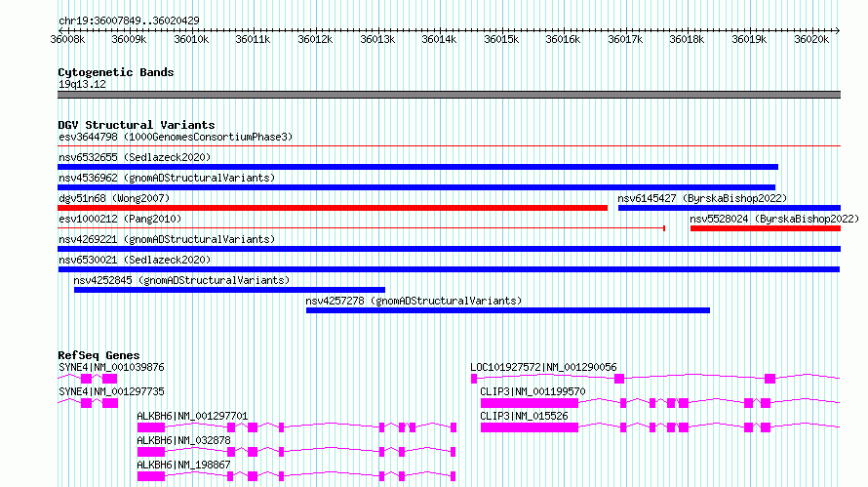Click the 19q13.12 band label
Viewport: 868px width, 487px height.
pyautogui.click(x=82, y=84)
